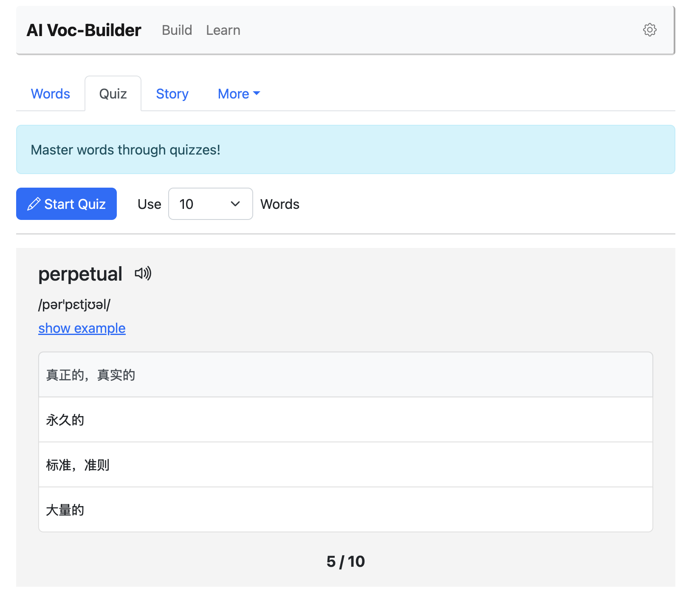Choose answer 永久的

coord(346,420)
